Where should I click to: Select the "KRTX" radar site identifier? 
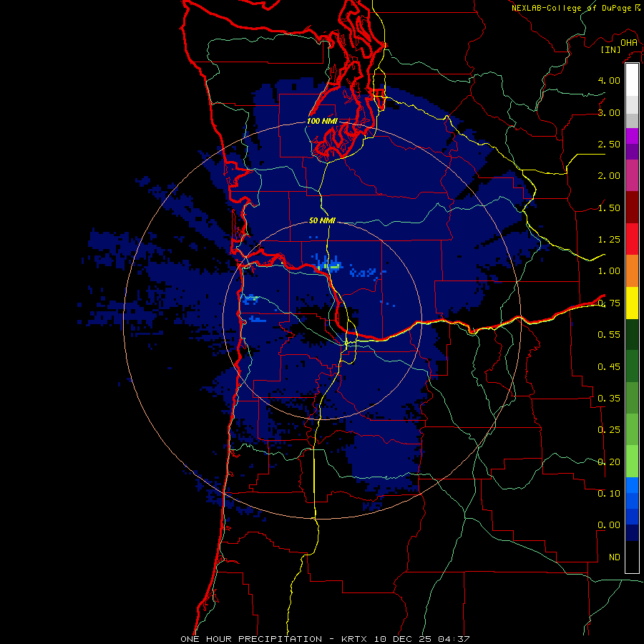356,639
